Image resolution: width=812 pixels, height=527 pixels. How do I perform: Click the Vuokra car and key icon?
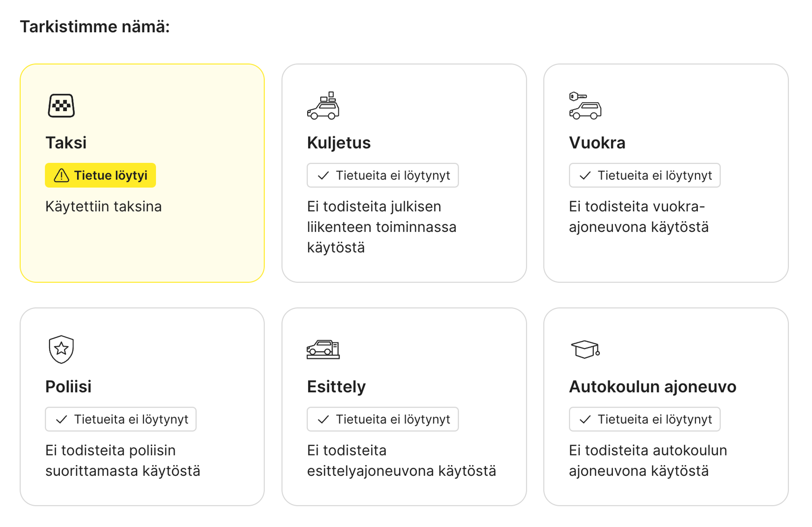pyautogui.click(x=585, y=106)
